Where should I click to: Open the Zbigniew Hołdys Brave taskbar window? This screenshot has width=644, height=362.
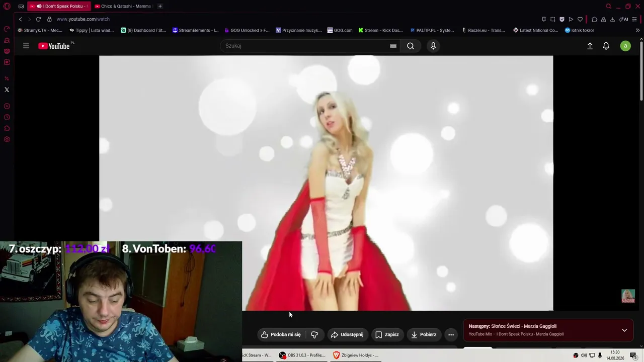356,355
